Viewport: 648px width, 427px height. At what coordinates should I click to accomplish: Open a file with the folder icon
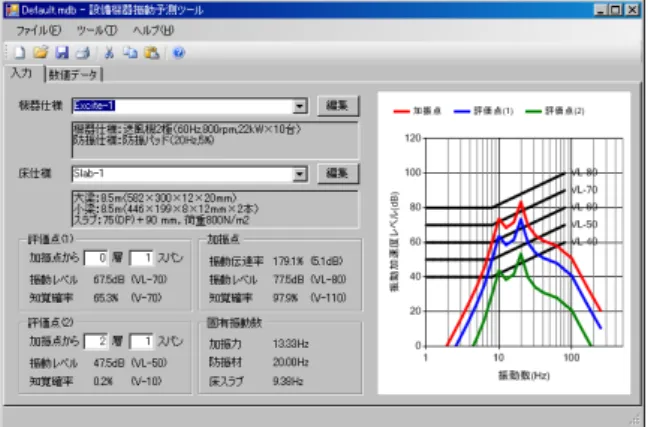point(40,52)
